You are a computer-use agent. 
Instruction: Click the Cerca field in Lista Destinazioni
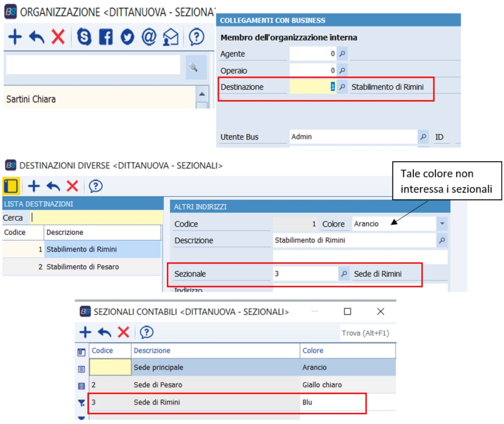[x=96, y=218]
